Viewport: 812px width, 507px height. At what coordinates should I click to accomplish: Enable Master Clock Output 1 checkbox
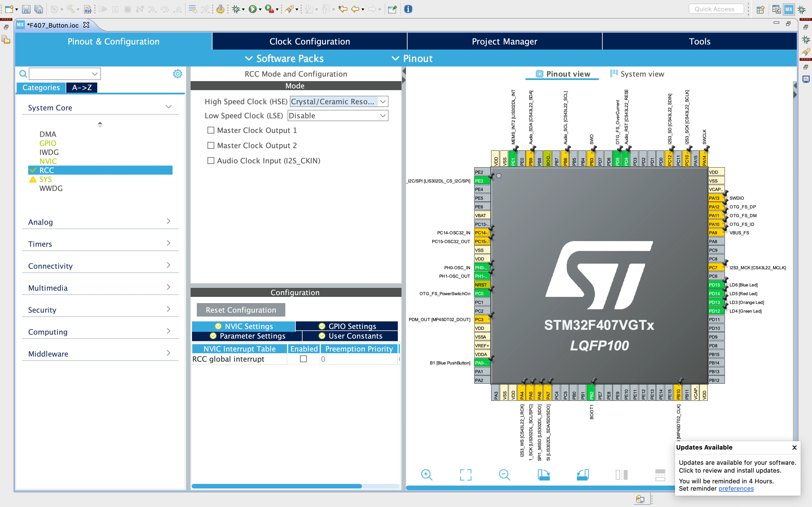(211, 130)
